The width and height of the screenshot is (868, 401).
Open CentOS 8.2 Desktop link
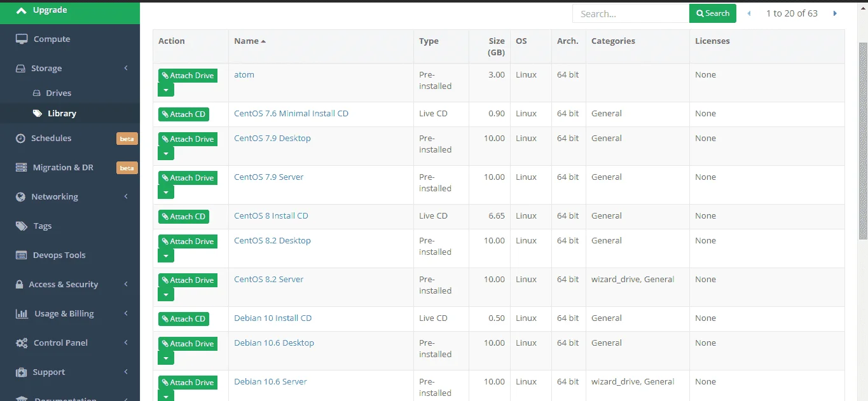(272, 240)
